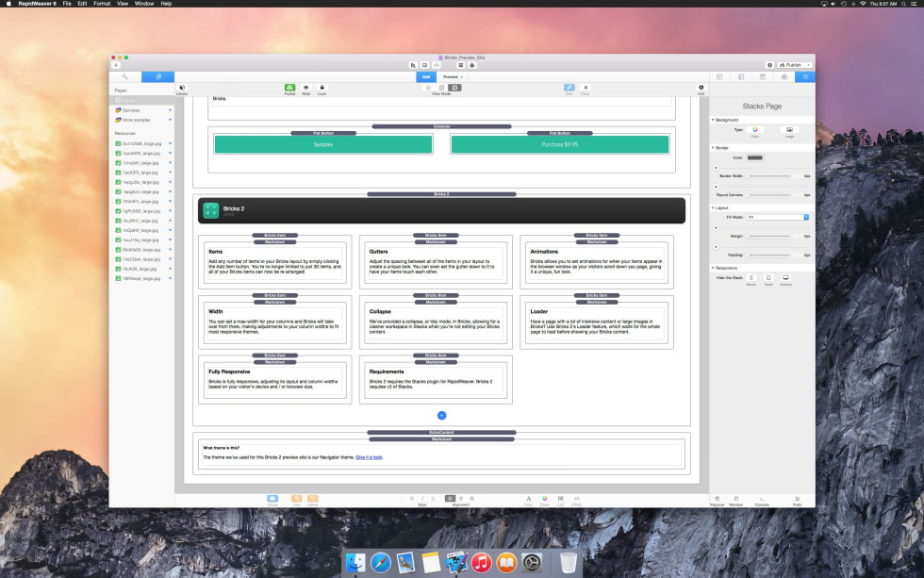Open the Library panel
Image resolution: width=924 pixels, height=578 pixels.
(182, 90)
